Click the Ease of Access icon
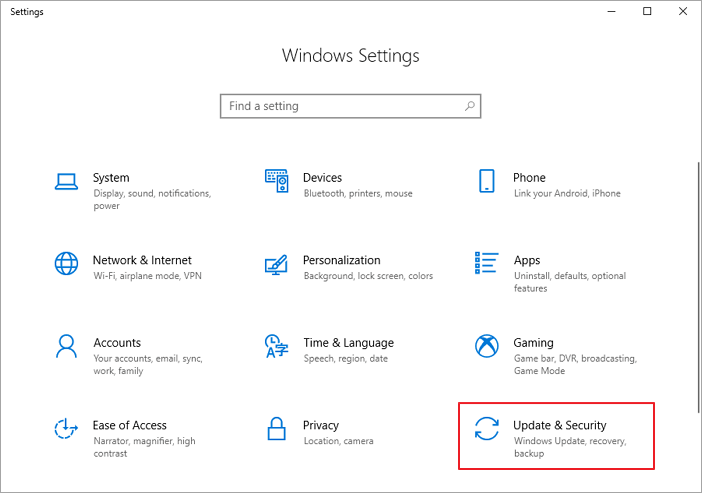This screenshot has height=493, width=702. pos(66,429)
